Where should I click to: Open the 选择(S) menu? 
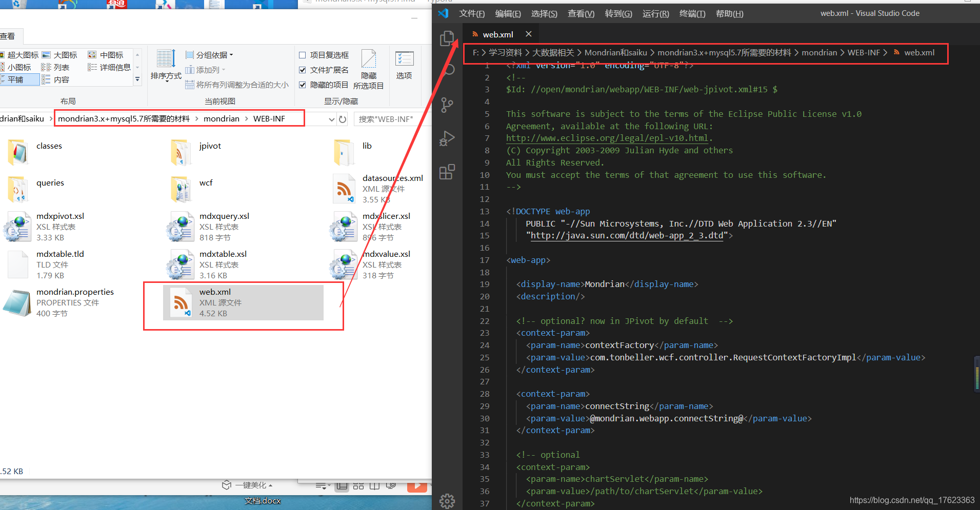pyautogui.click(x=544, y=14)
